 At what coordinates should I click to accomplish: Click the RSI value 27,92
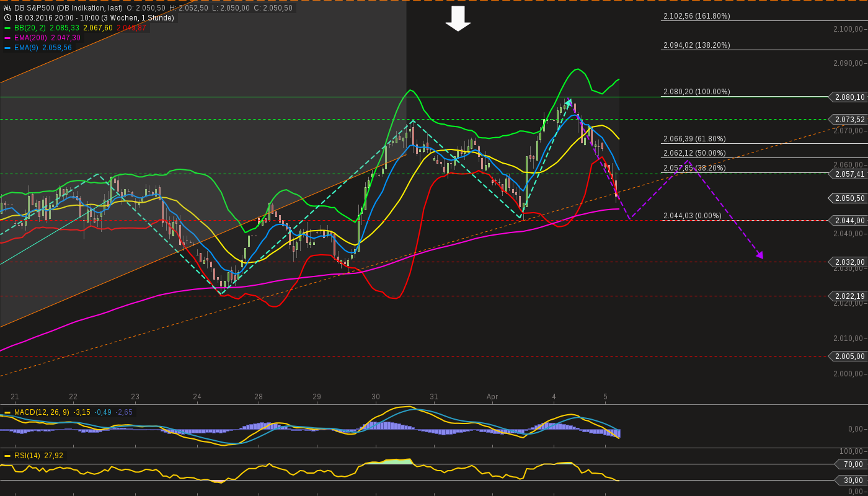[53, 456]
